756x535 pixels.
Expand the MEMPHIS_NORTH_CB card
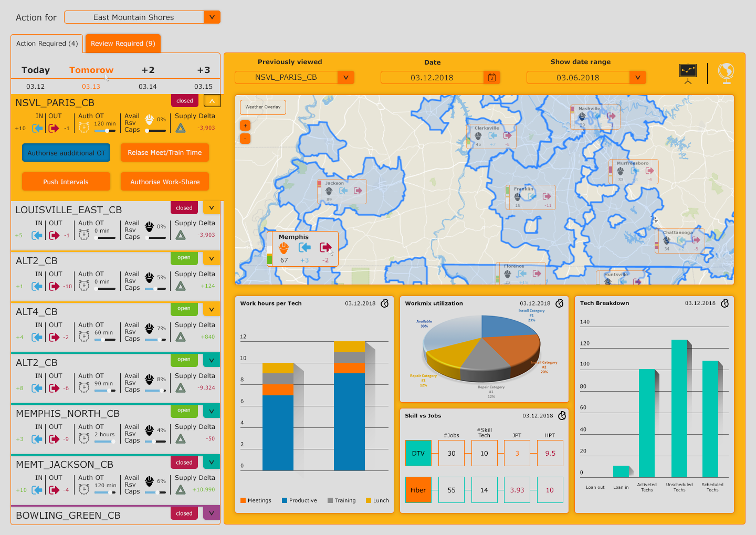pos(212,411)
